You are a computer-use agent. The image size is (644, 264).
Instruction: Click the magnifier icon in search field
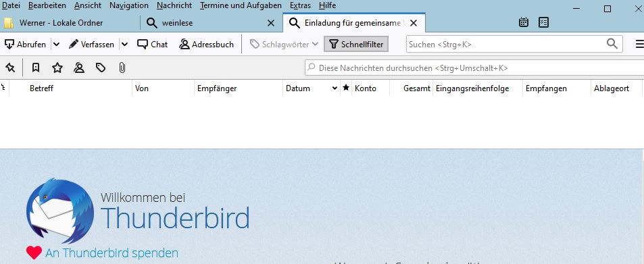point(612,43)
